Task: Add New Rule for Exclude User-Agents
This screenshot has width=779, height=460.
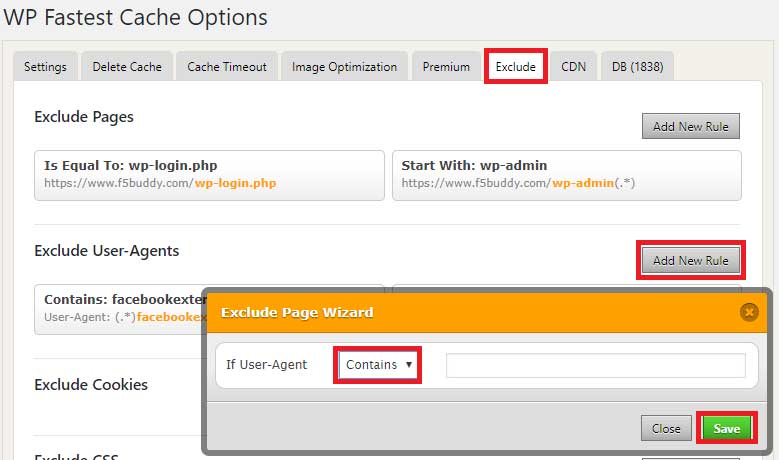Action: click(x=690, y=260)
